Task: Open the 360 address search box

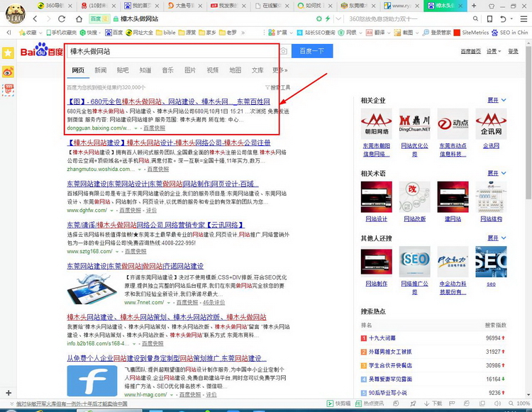Action: (408, 19)
